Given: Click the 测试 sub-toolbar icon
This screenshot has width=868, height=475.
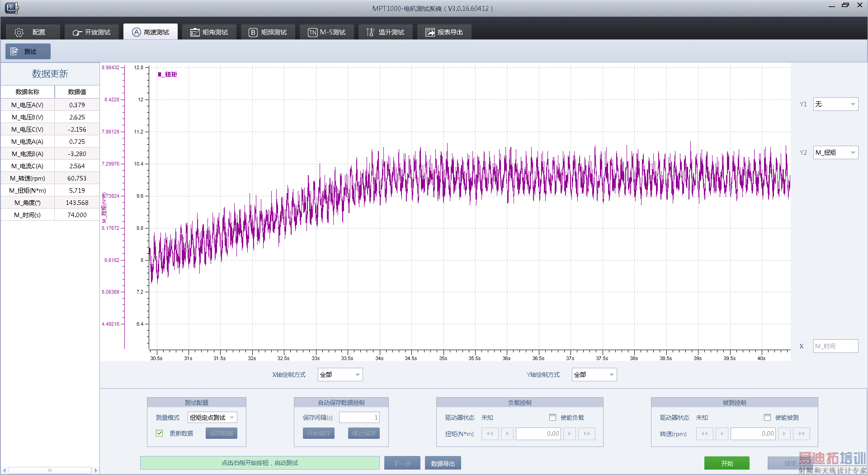Looking at the screenshot, I should pos(14,52).
